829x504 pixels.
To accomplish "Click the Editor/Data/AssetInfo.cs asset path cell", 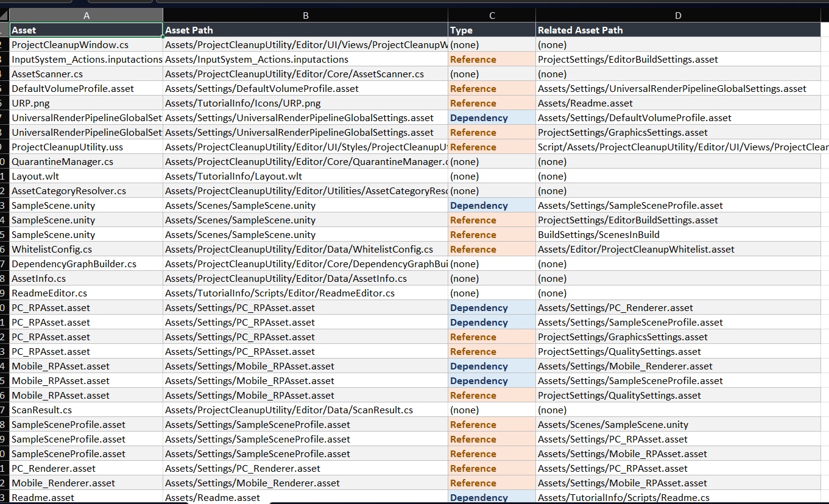I will (x=306, y=278).
